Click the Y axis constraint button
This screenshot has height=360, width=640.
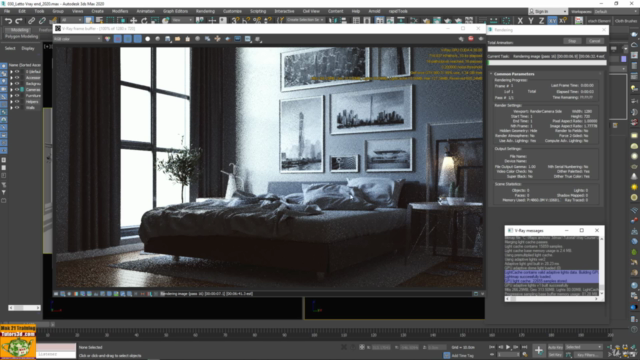[531, 20]
